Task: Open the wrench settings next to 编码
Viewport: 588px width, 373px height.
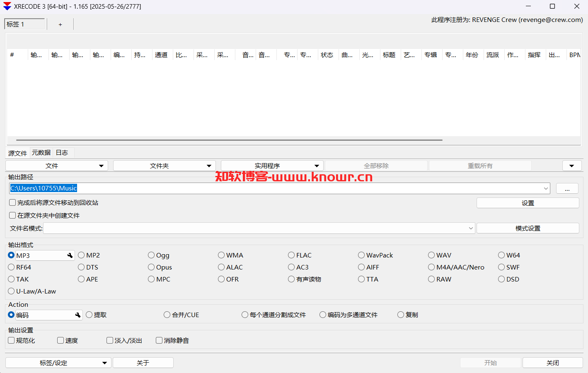Action: 78,315
